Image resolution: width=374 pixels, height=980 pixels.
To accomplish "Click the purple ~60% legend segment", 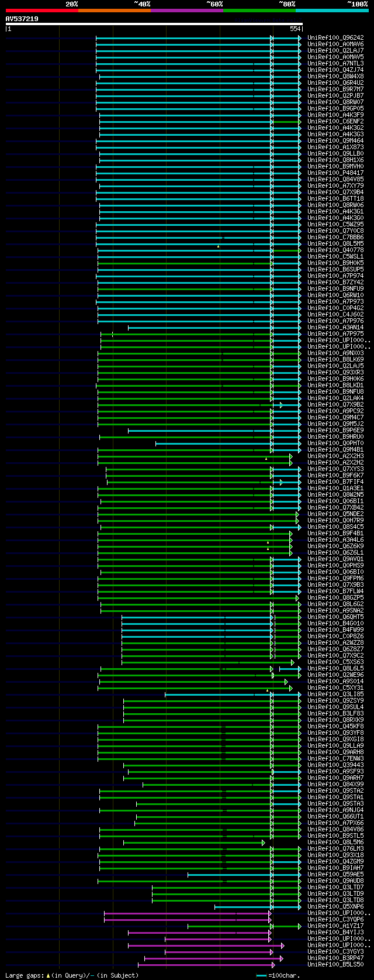I will click(187, 11).
